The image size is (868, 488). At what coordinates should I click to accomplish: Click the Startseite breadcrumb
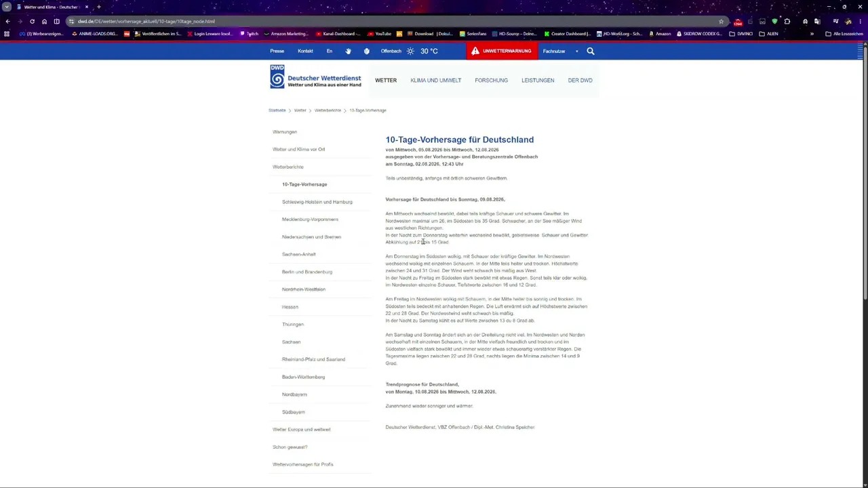277,110
